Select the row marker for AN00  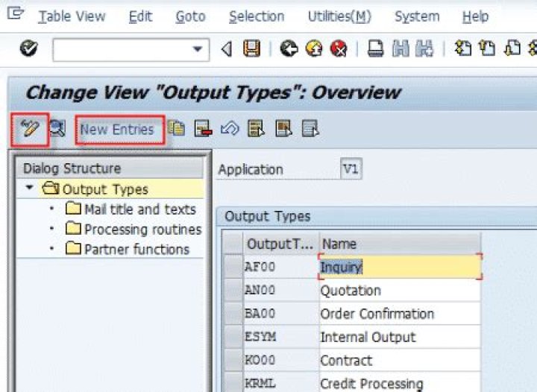point(233,290)
